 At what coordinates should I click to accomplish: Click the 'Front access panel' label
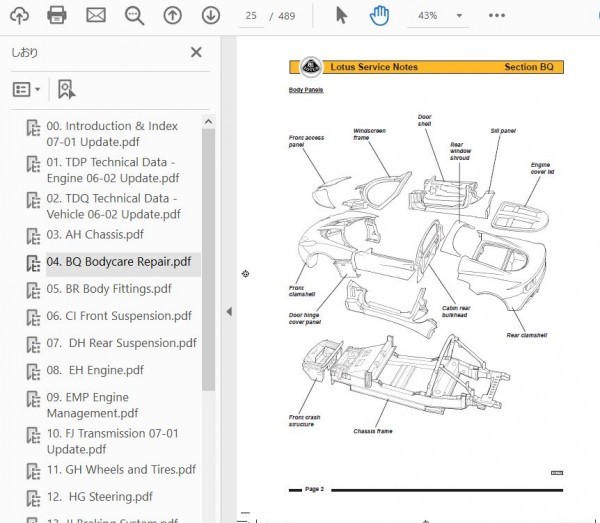(306, 141)
